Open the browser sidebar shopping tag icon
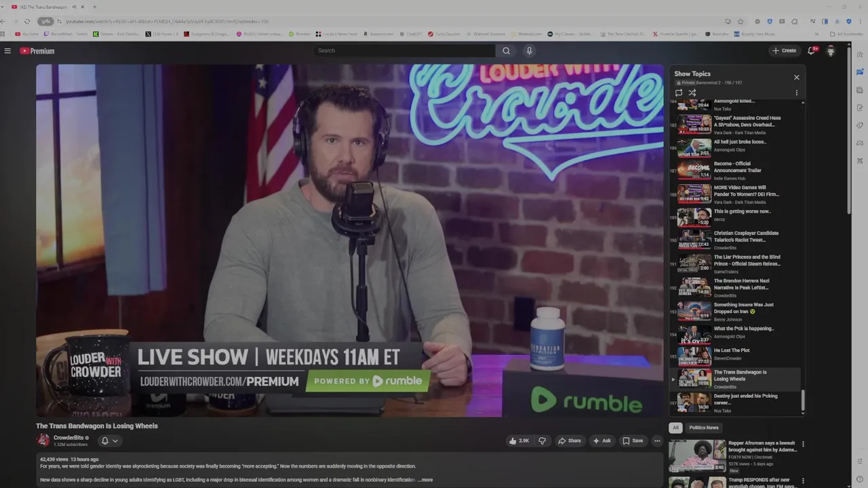868x488 pixels. click(860, 125)
